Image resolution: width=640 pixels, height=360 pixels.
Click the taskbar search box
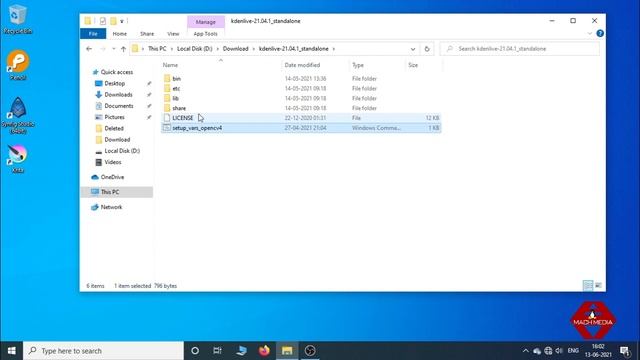[103, 351]
